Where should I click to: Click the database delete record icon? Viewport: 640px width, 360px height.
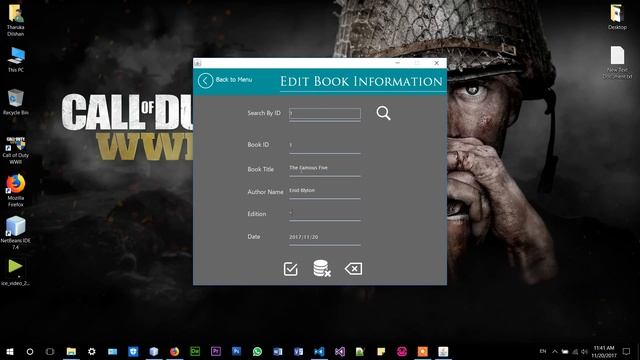point(322,269)
